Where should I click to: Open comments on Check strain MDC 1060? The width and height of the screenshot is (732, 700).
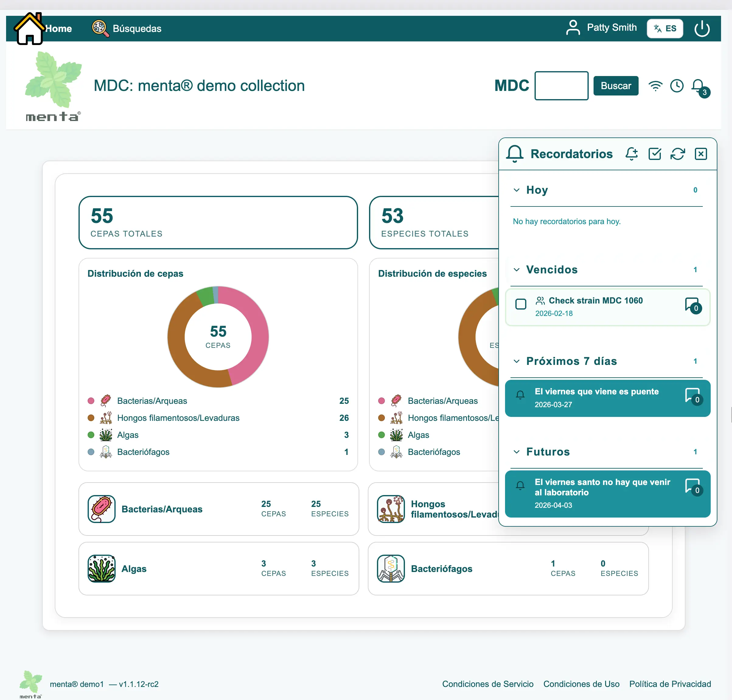click(x=692, y=305)
